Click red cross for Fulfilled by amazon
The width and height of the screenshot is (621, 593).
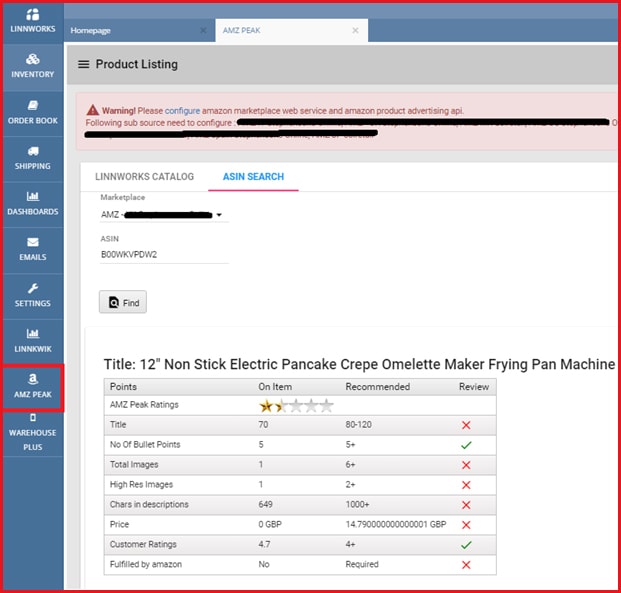tap(466, 565)
